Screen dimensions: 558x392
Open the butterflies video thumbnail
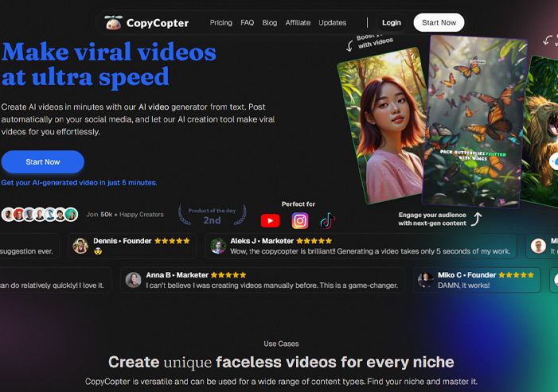coord(474,119)
